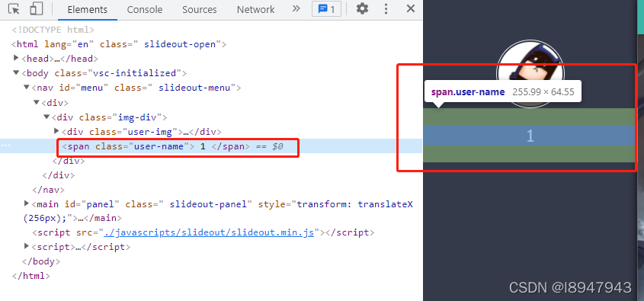The image size is (644, 301).
Task: Collapse the nav menu element
Action: click(27, 88)
